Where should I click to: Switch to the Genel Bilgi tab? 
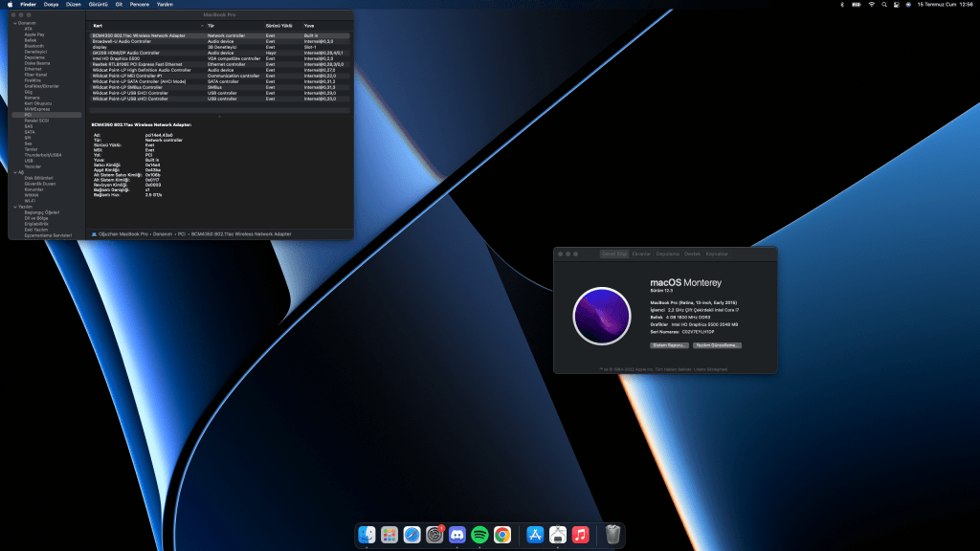tap(614, 254)
